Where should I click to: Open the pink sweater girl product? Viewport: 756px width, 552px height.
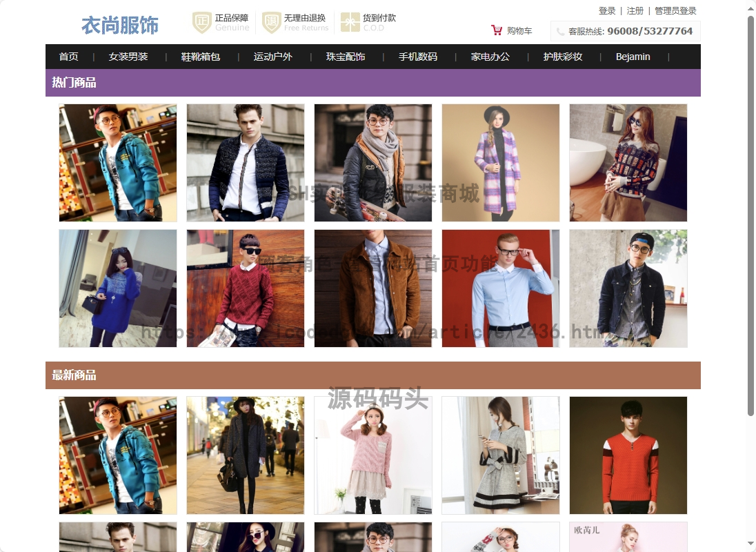tap(373, 455)
